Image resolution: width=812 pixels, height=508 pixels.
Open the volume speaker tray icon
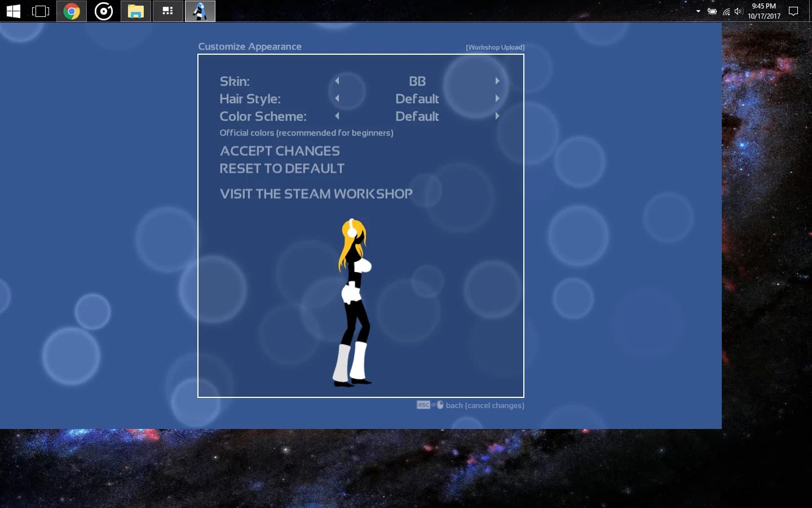click(739, 11)
